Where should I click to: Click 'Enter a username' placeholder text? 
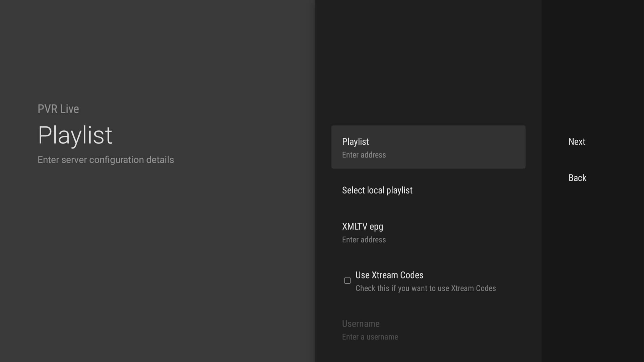click(x=370, y=337)
